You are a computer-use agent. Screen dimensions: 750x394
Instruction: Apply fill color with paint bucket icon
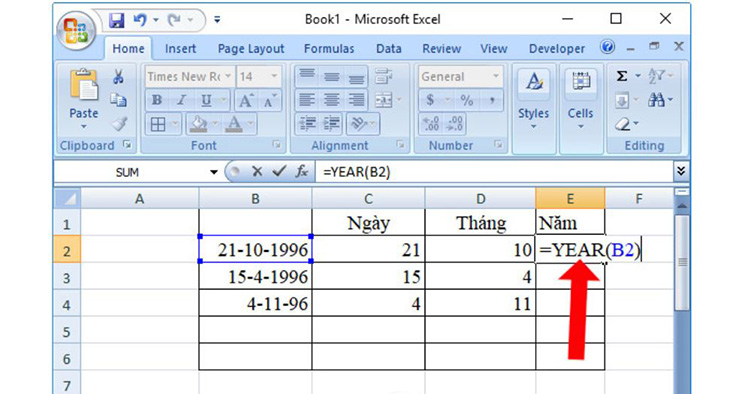pos(198,124)
